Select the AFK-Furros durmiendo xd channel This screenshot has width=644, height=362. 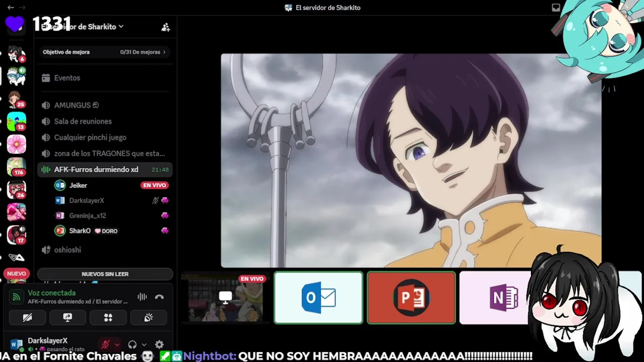105,169
